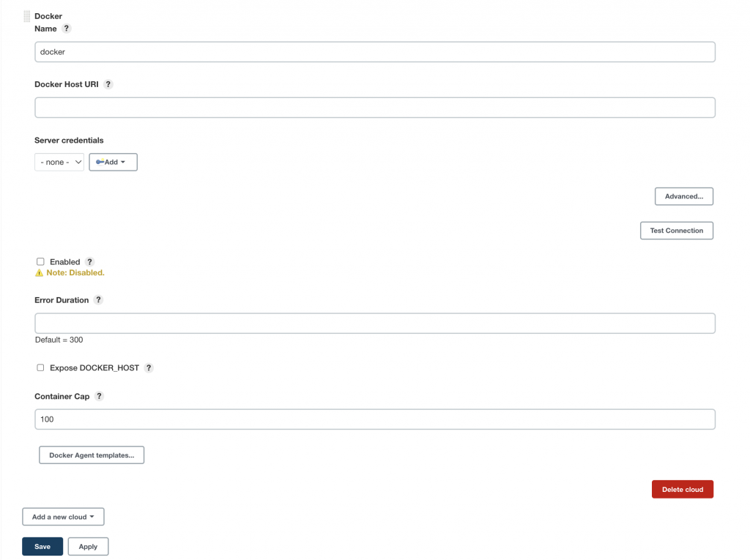
Task: Click the red Delete cloud button
Action: [683, 489]
